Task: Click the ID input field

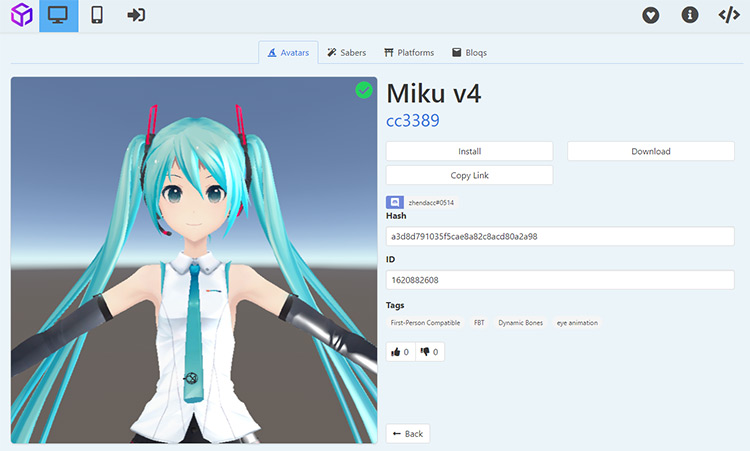Action: coord(560,280)
